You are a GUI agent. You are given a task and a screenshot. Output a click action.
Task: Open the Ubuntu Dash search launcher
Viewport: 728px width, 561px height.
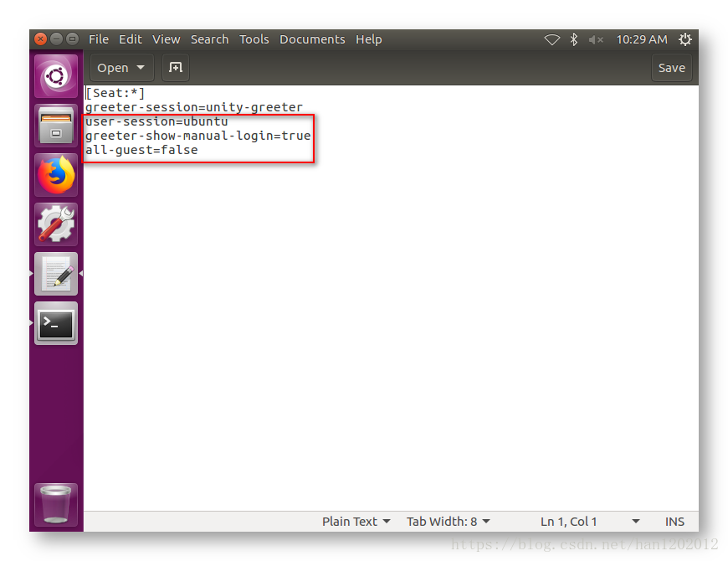coord(56,76)
